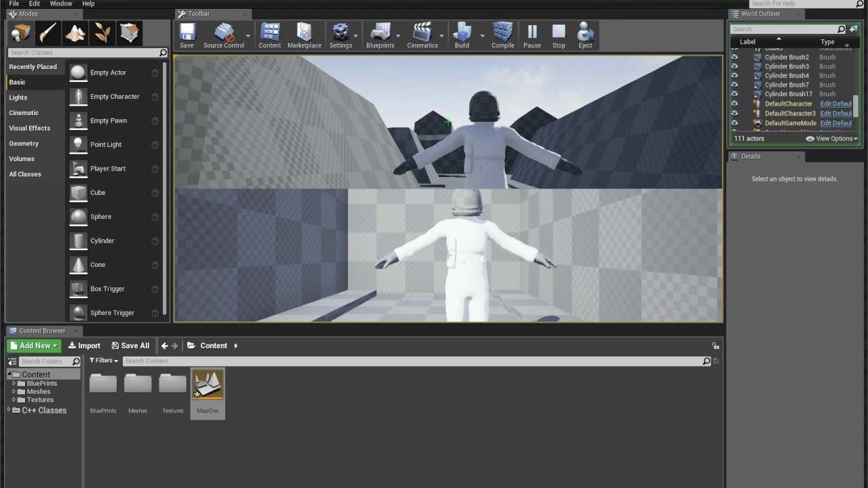Select Empty Actor icon in class list
Image resolution: width=868 pixels, height=488 pixels.
click(x=79, y=73)
